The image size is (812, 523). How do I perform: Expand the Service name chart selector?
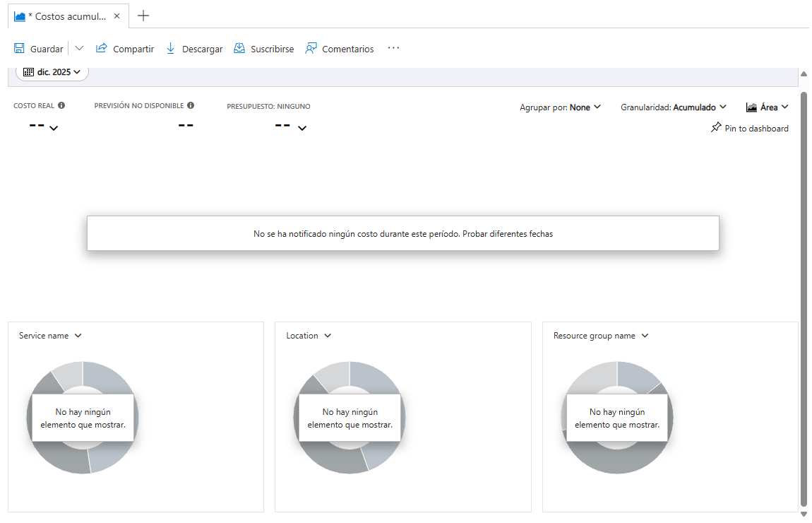[50, 336]
